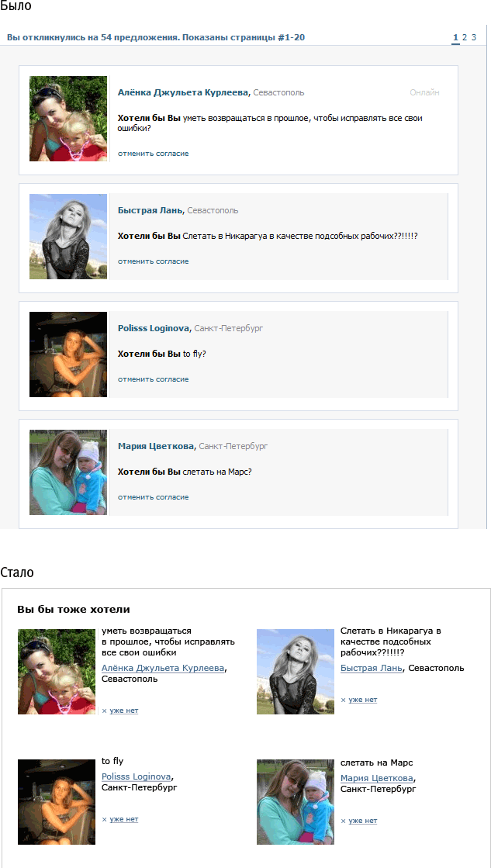491x868 pixels.
Task: Open page 2 of responses
Action: (465, 38)
